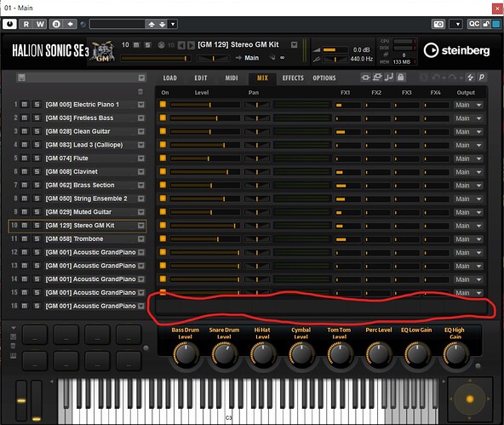Image resolution: width=504 pixels, height=425 pixels.
Task: Load next program with right arrow
Action: pyautogui.click(x=191, y=45)
